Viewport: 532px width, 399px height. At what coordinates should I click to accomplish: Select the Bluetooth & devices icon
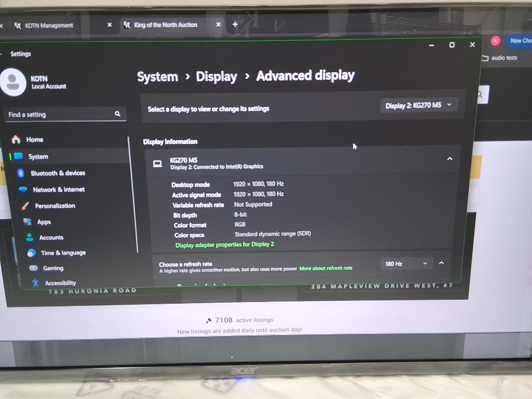21,173
